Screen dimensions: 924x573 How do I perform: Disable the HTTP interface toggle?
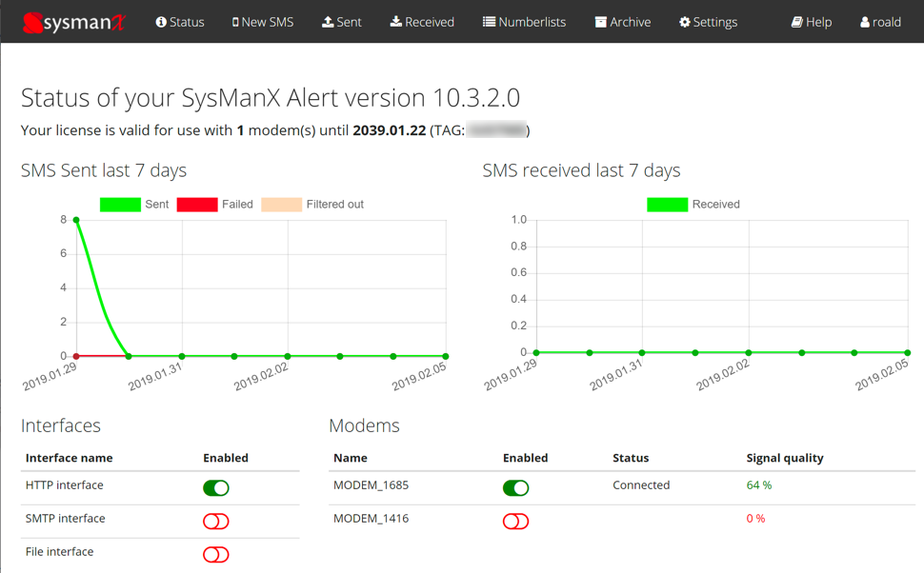[x=215, y=487]
